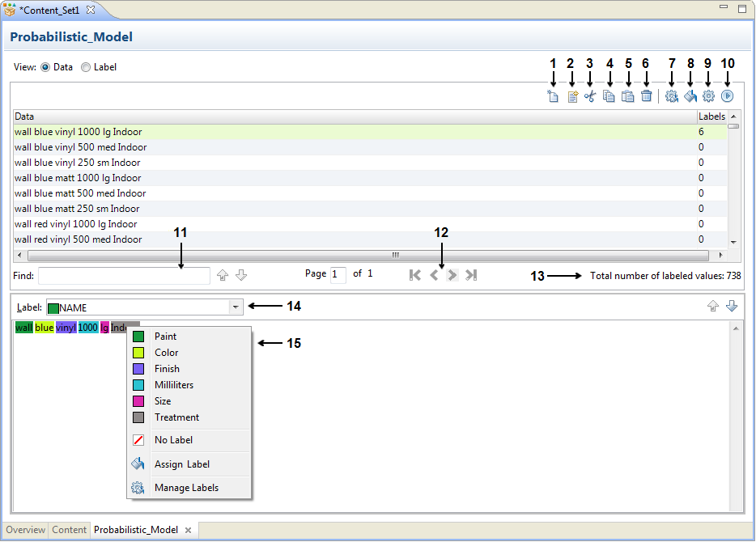Viewport: 756px width, 542px height.
Task: Pick the yellow Color label swatch
Action: pos(139,352)
